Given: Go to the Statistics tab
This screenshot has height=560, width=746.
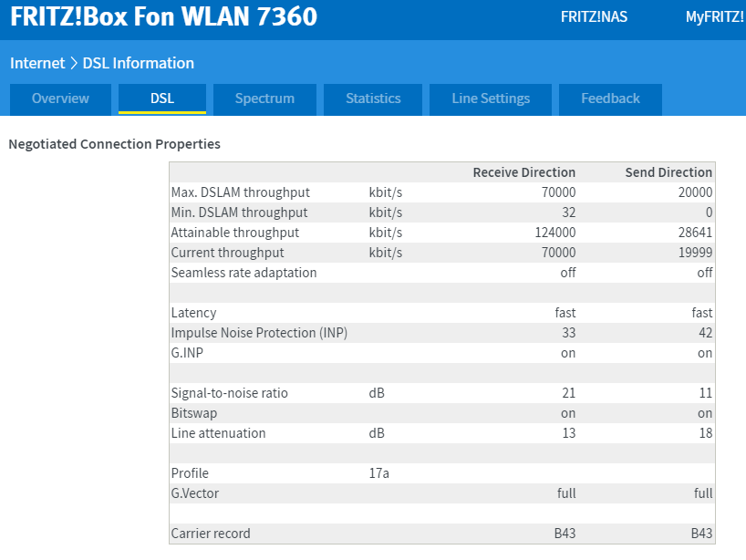Looking at the screenshot, I should (373, 99).
